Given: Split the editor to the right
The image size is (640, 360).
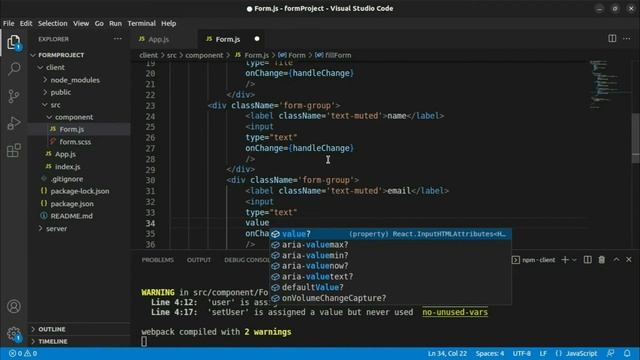Looking at the screenshot, I should (x=612, y=38).
